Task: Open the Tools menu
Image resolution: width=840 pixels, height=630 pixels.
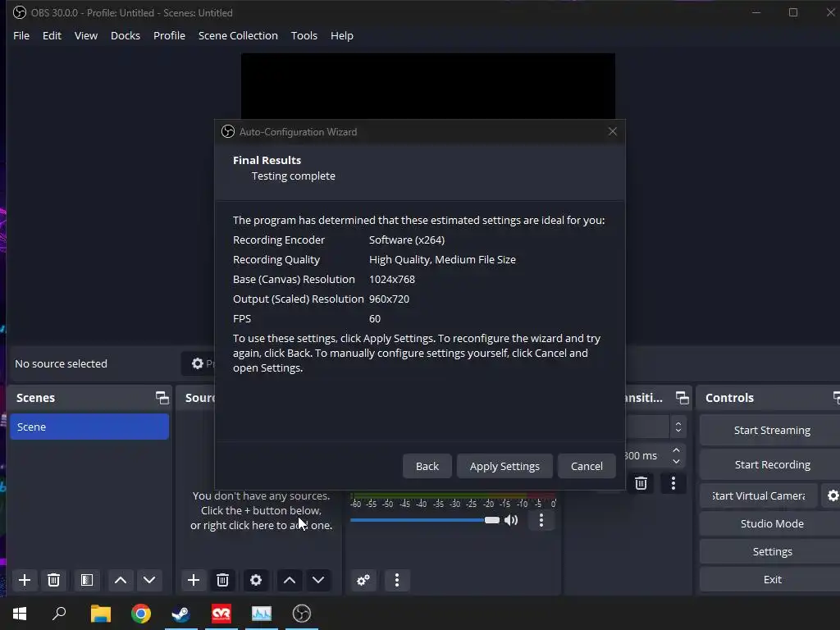Action: [304, 35]
